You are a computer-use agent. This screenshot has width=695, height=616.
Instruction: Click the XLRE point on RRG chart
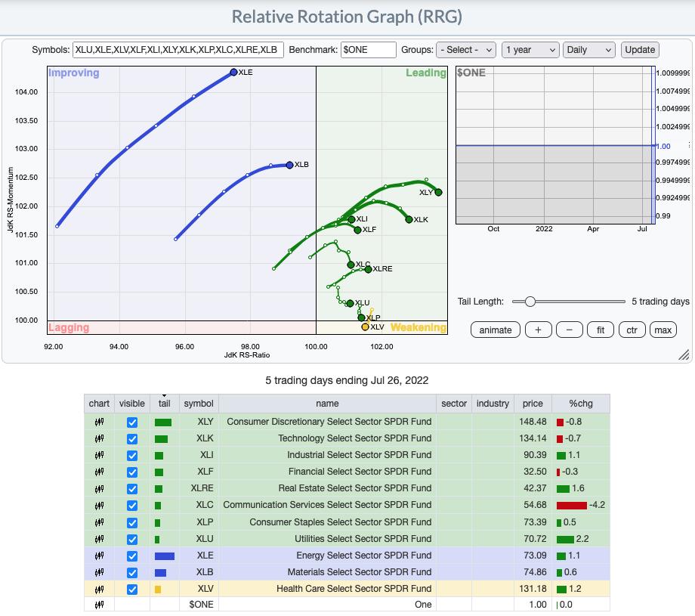pos(368,269)
